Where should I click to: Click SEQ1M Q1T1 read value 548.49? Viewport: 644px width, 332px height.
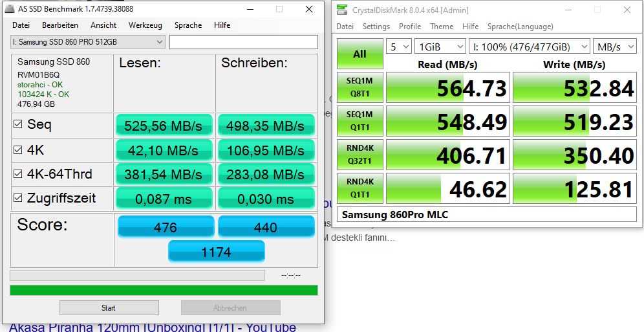point(448,121)
